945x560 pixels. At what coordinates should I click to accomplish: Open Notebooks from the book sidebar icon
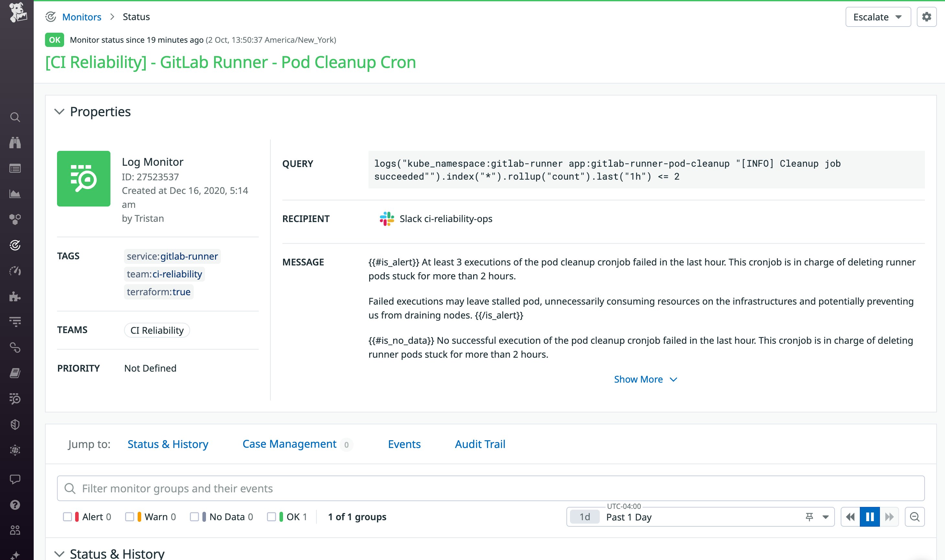[16, 373]
